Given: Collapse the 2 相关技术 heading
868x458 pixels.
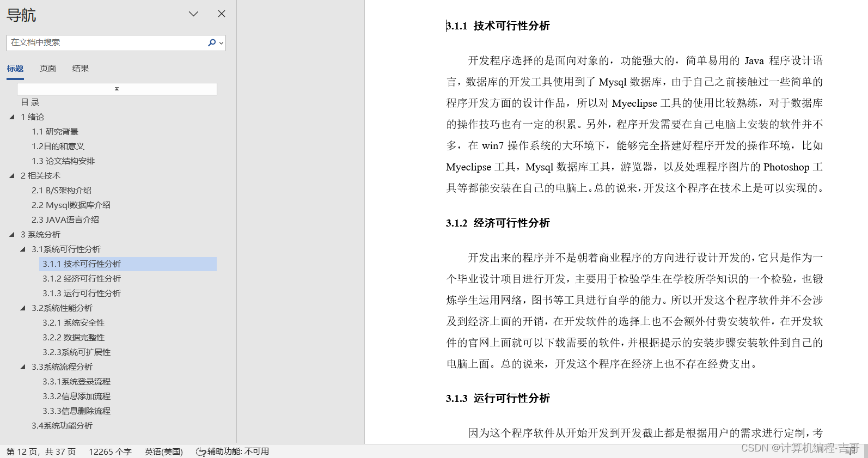Looking at the screenshot, I should tap(12, 176).
